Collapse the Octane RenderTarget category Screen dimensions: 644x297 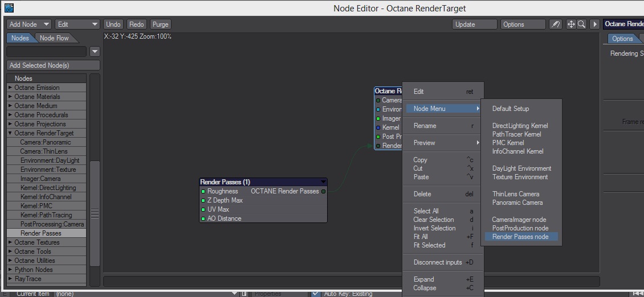pos(10,133)
